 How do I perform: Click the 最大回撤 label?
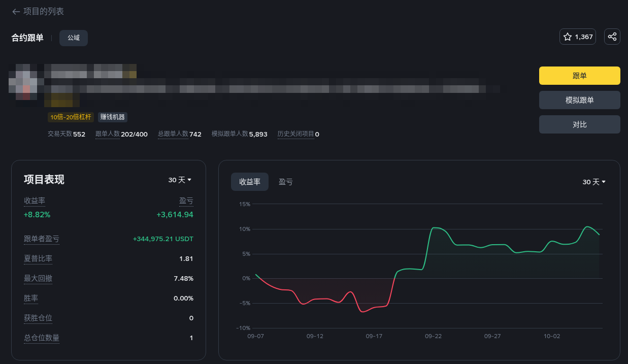(x=38, y=278)
